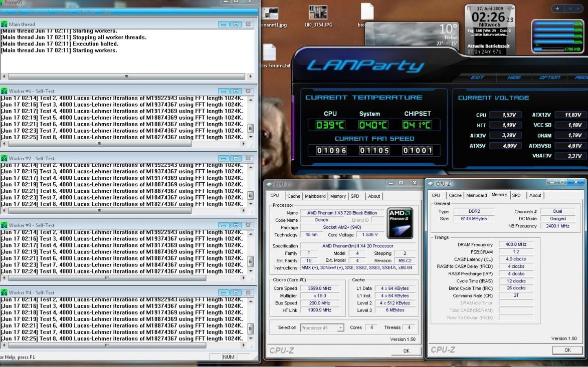This screenshot has width=588, height=367.
Task: Click the Multiplier value x 18.0
Action: click(x=319, y=296)
